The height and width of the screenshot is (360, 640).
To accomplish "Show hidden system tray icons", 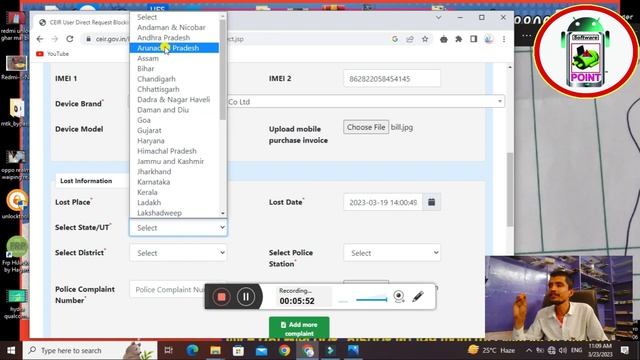I will [529, 350].
